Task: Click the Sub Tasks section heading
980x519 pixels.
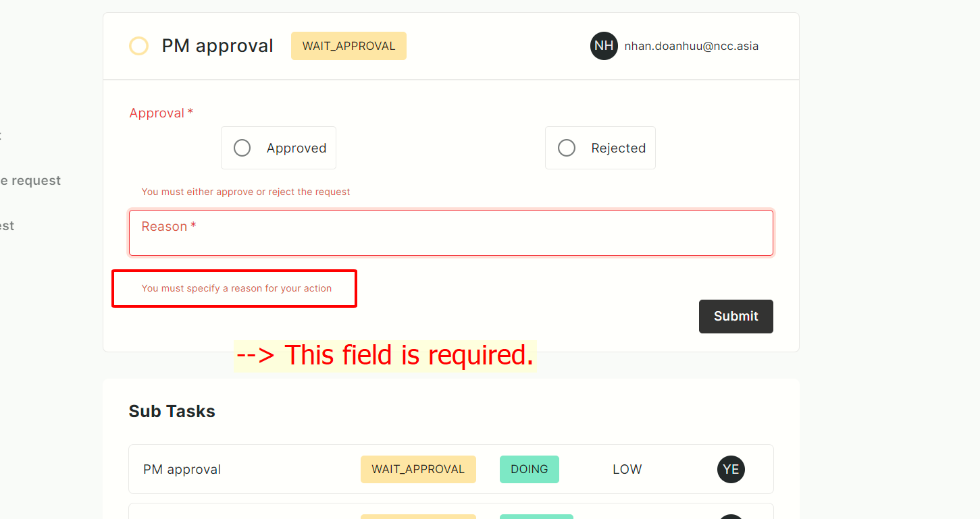Action: (172, 411)
